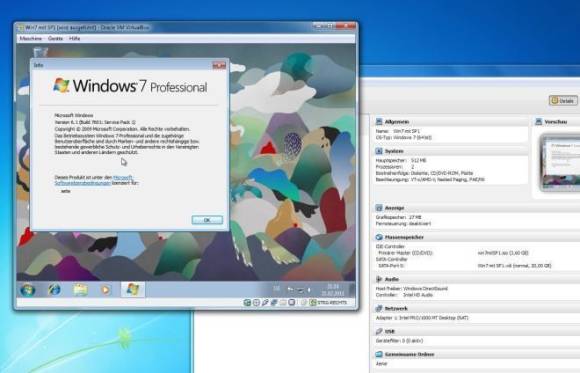The image size is (580, 373).
Task: Click the shared folders icon in VM status bar
Action: point(283,303)
